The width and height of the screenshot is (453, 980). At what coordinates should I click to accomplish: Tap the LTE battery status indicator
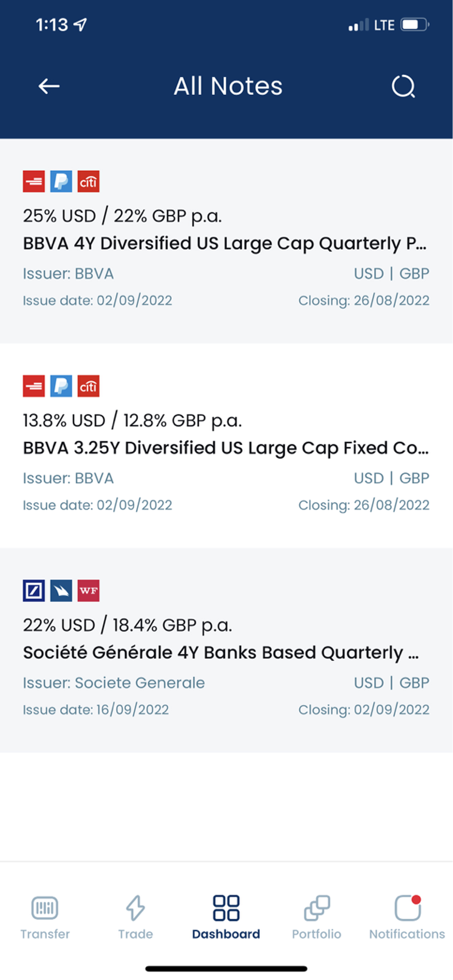[414, 25]
